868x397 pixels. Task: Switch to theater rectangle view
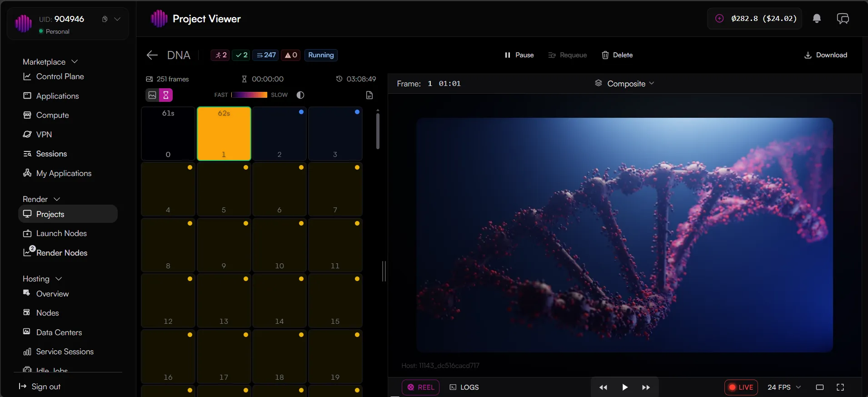pos(820,387)
